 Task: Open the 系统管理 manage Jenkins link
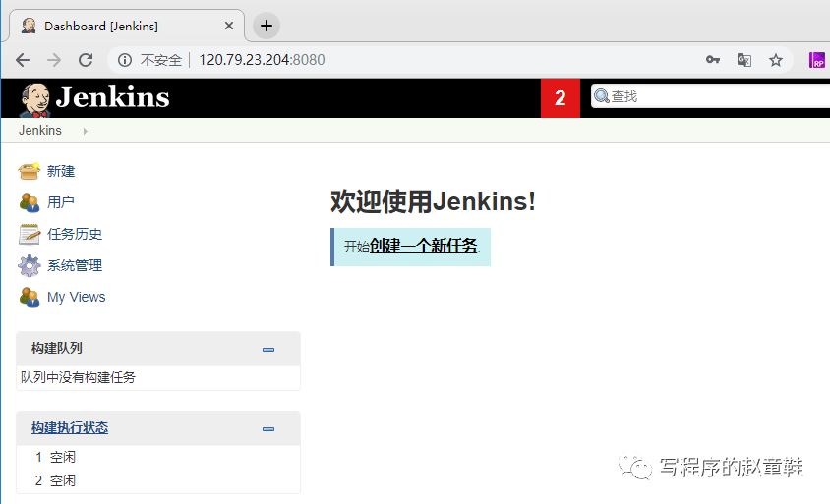tap(75, 265)
